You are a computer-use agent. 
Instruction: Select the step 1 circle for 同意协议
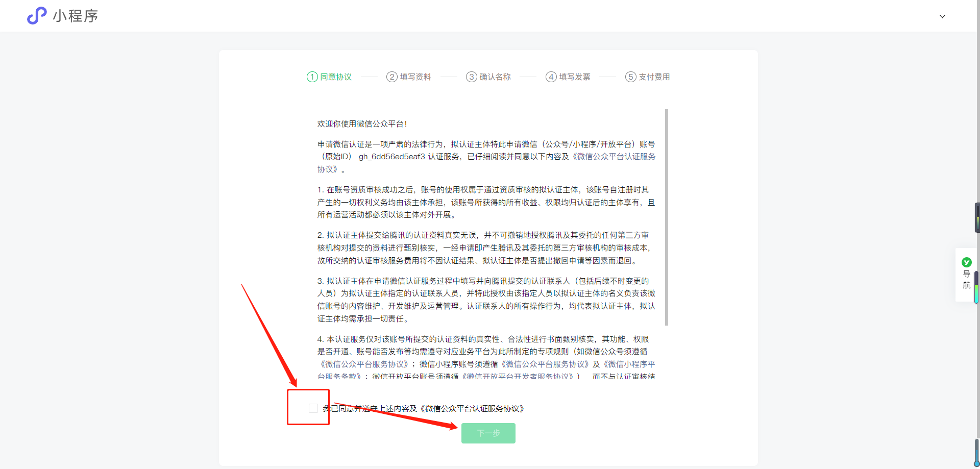(x=312, y=77)
